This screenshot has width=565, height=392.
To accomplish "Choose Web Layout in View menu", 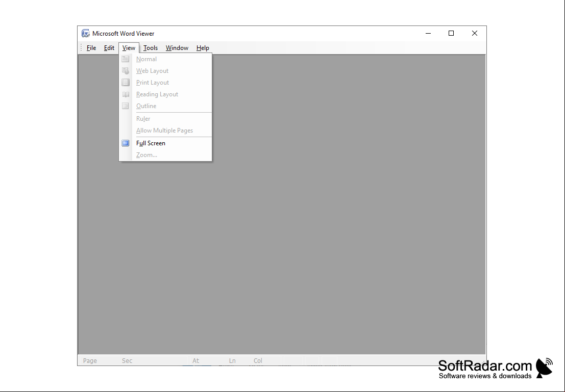I will (x=165, y=71).
